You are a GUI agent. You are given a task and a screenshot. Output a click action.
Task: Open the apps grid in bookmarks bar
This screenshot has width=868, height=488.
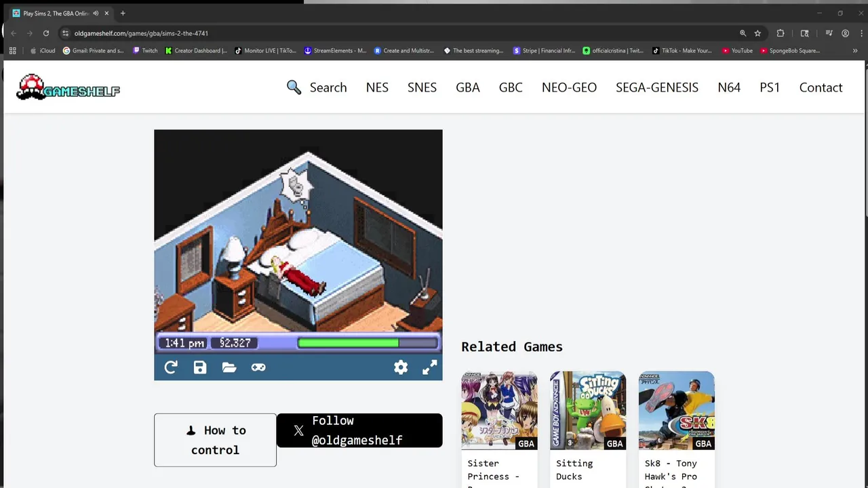pos(12,51)
